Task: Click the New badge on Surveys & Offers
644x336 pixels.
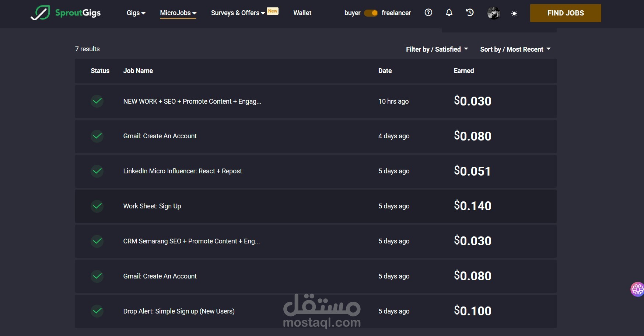Action: [x=273, y=11]
